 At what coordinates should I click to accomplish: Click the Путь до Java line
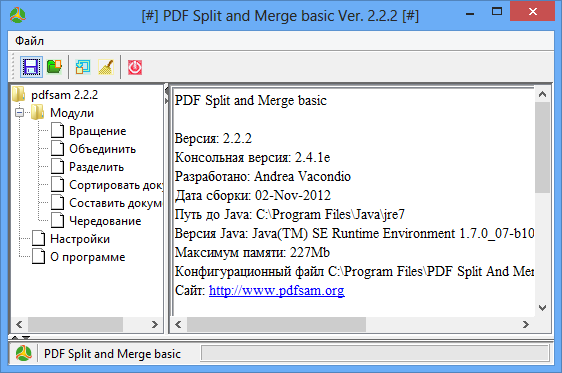(x=290, y=214)
